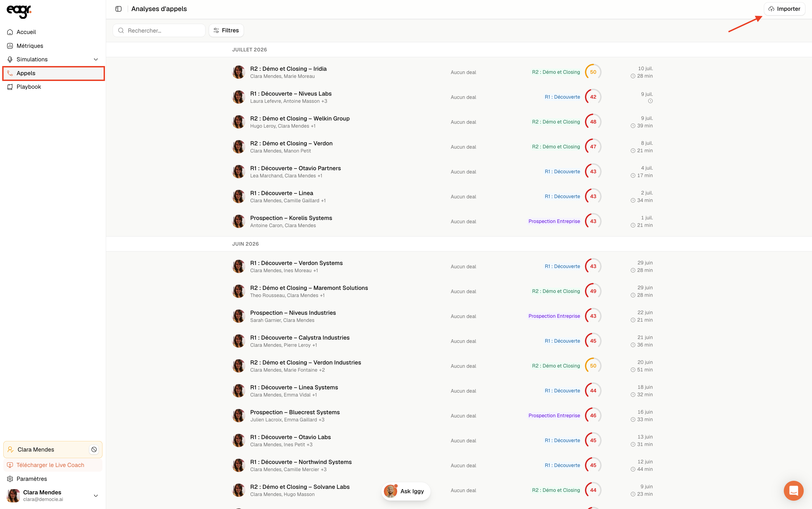Click score gauge 47 on Verdon row
812x509 pixels.
click(x=593, y=147)
